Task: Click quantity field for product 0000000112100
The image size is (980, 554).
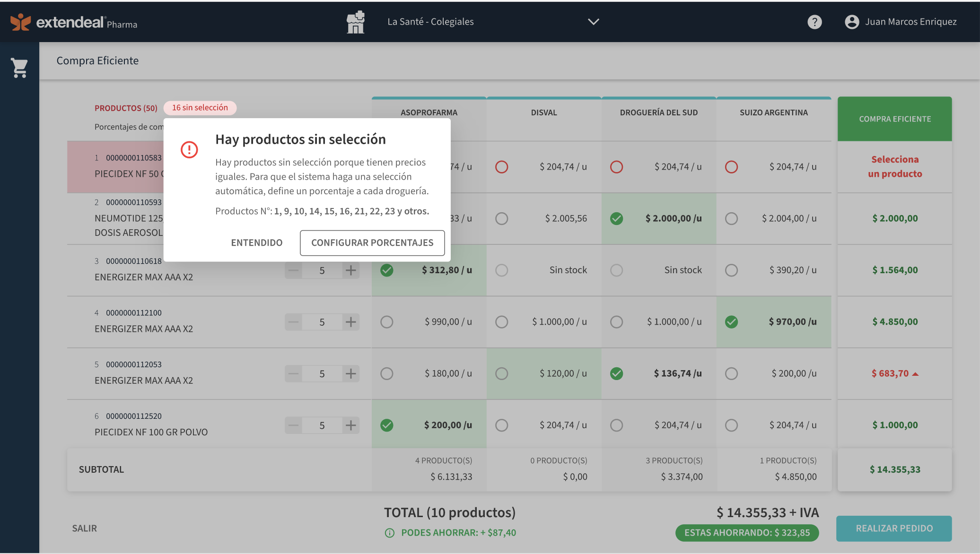Action: click(322, 322)
